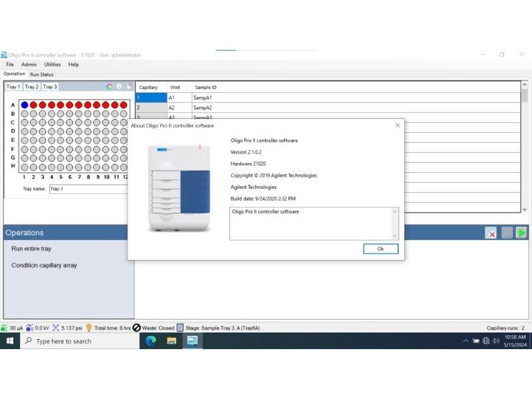Close the About Oligo Pro II dialog
The width and height of the screenshot is (532, 399).
(x=398, y=125)
